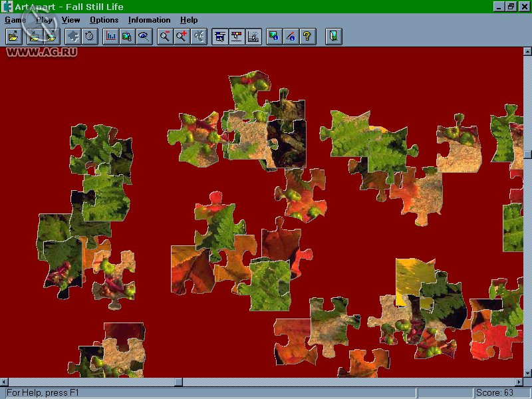Open the Play menu
The width and height of the screenshot is (532, 399).
44,20
